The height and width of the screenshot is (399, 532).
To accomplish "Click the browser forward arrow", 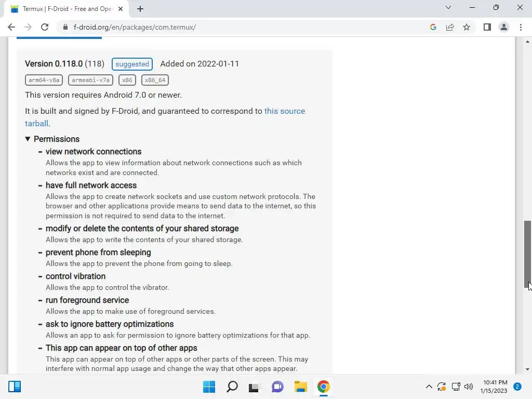I will pos(28,27).
